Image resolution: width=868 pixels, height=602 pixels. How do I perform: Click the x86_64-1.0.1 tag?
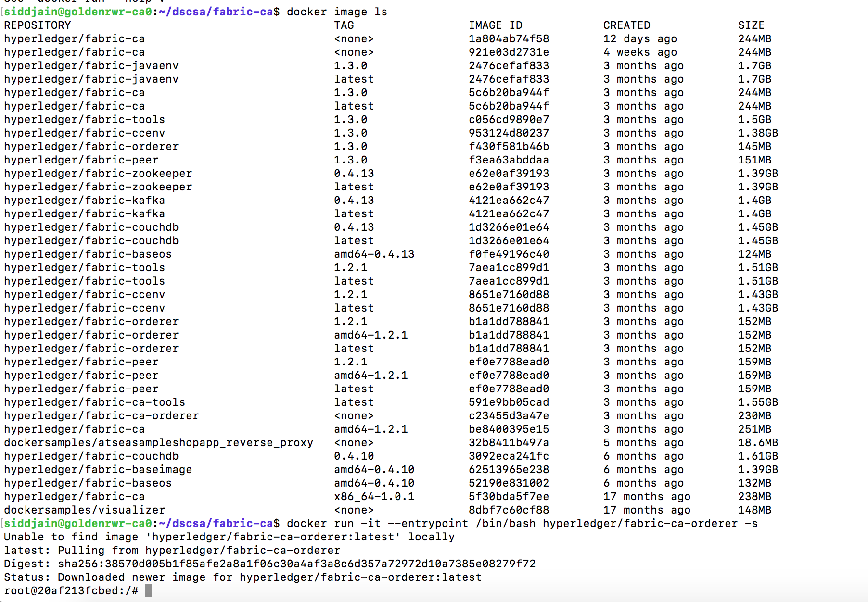click(x=374, y=496)
